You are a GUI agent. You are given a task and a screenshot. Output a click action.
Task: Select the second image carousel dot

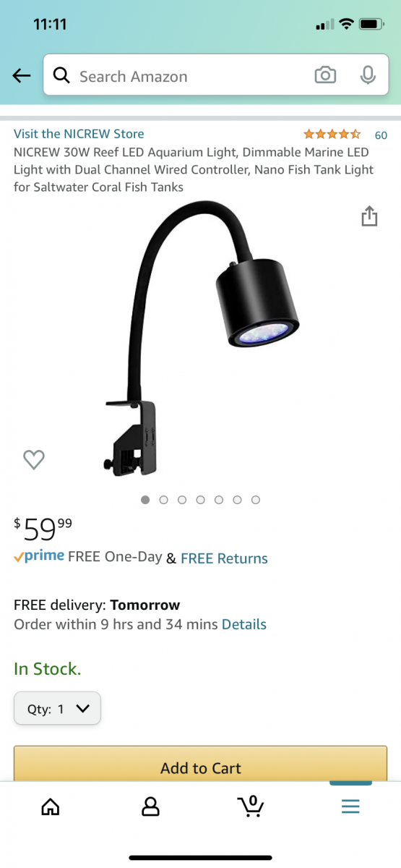pyautogui.click(x=163, y=500)
